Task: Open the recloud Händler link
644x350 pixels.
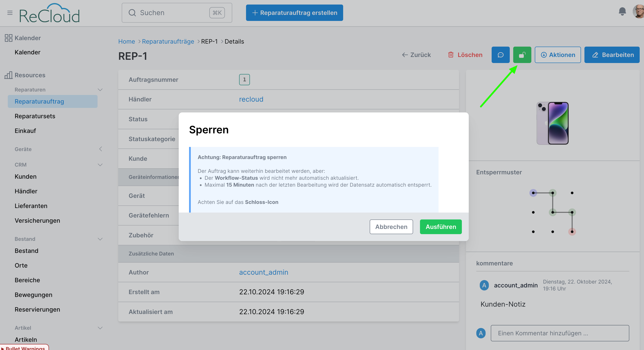Action: click(x=251, y=99)
